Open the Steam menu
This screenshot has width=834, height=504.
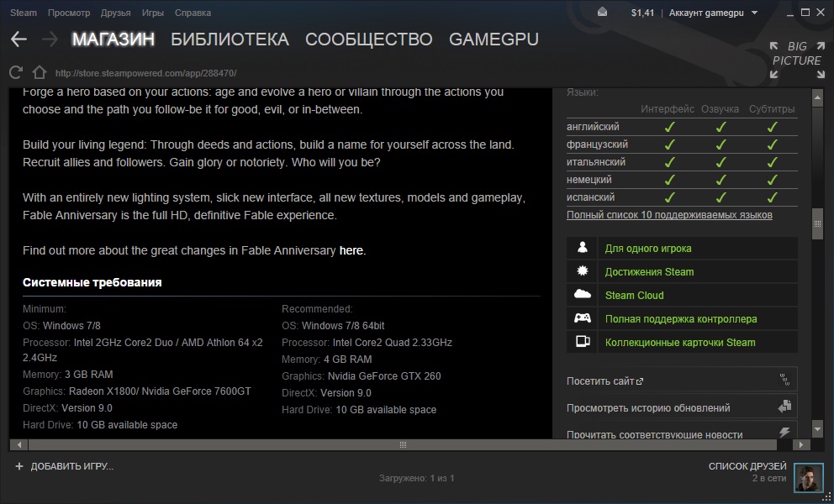(24, 13)
